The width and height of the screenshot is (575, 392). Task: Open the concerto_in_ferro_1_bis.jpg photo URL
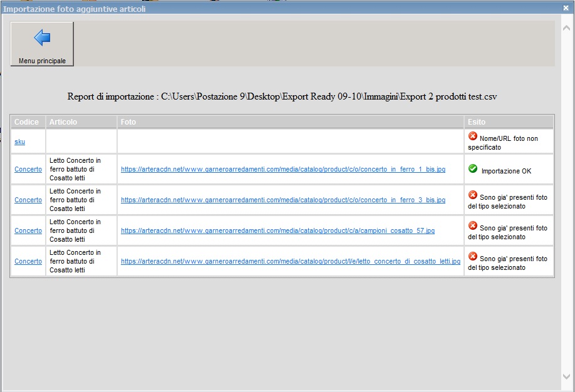pyautogui.click(x=283, y=169)
